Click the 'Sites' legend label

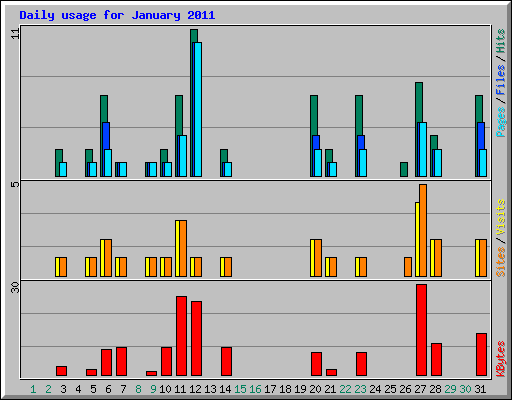pos(500,262)
